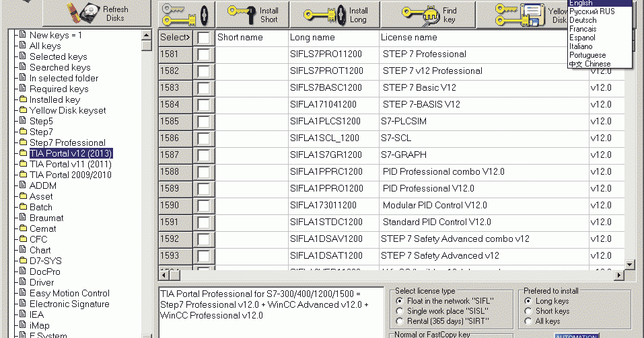Click the DocPro document icon

point(23,271)
